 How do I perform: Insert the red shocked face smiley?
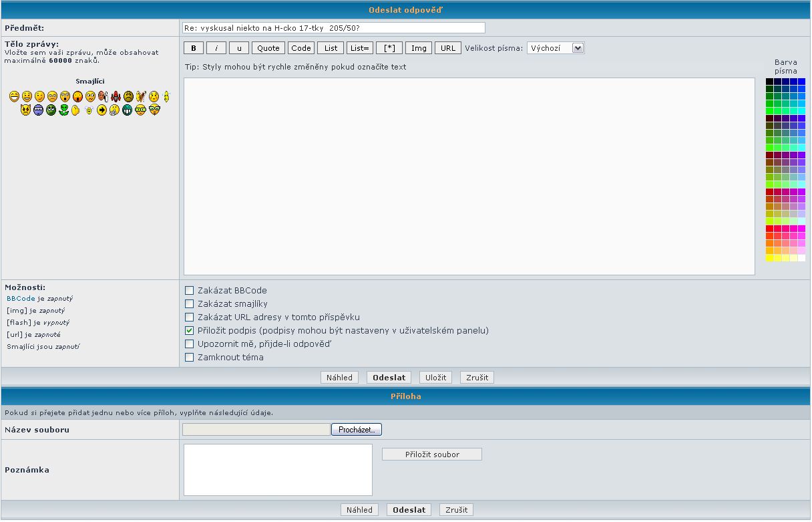(x=77, y=97)
